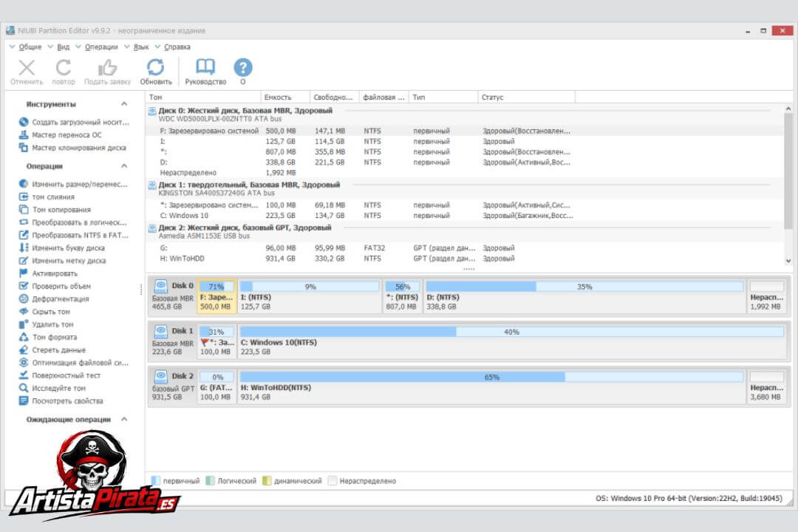Viewport: 798px width, 532px height.
Task: Sort by the Емкость column header
Action: tap(285, 98)
